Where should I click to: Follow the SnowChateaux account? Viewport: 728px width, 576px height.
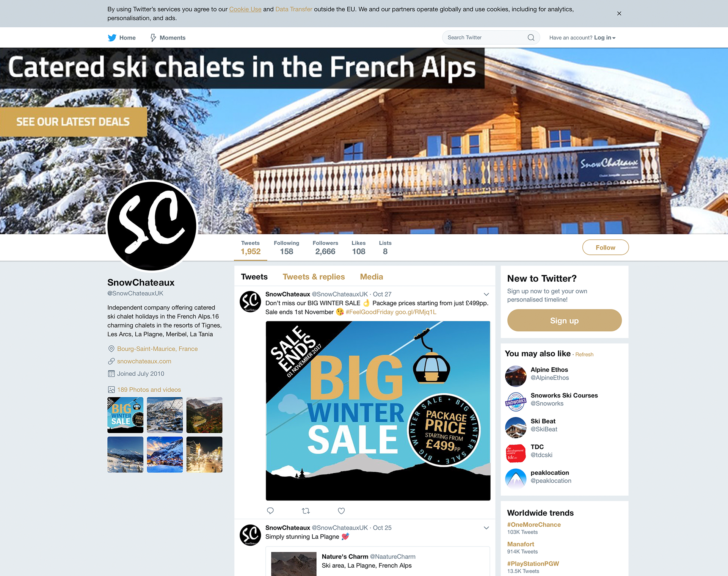coord(605,247)
